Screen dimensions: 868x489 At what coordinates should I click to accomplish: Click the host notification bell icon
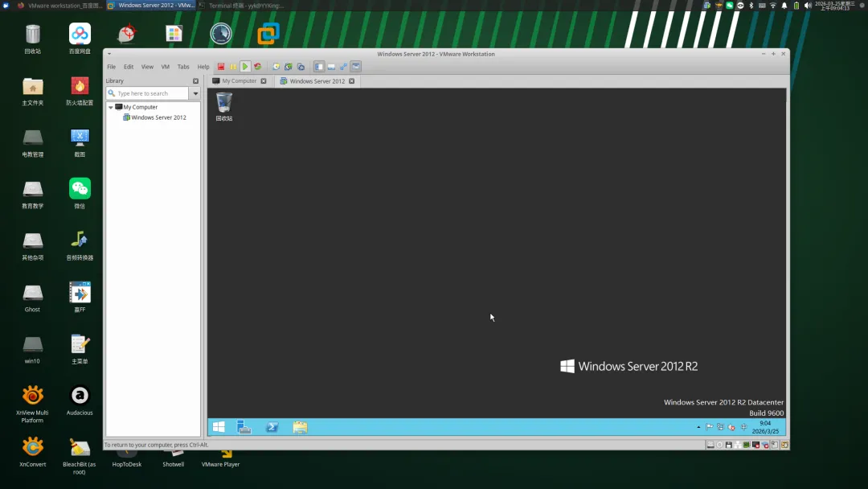[x=784, y=6]
